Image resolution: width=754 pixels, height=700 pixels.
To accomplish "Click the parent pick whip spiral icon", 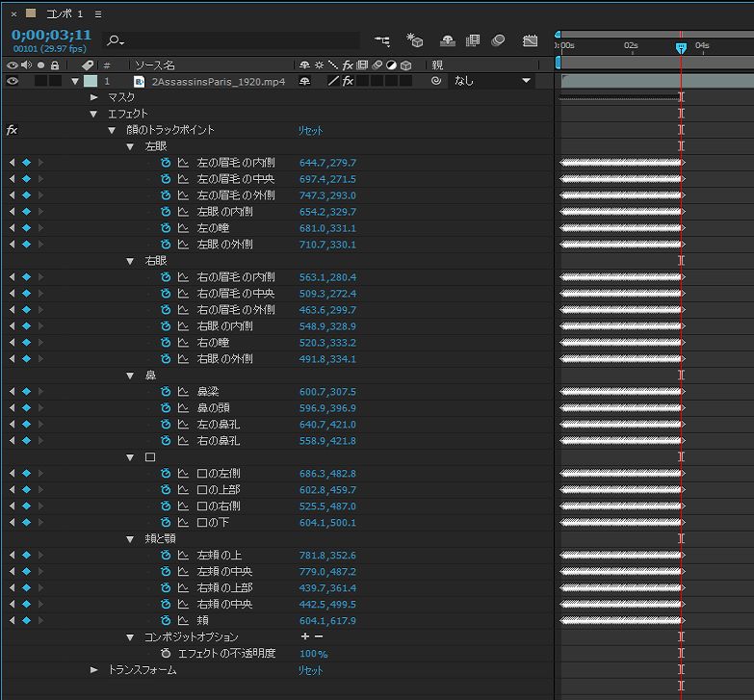I will (x=436, y=81).
